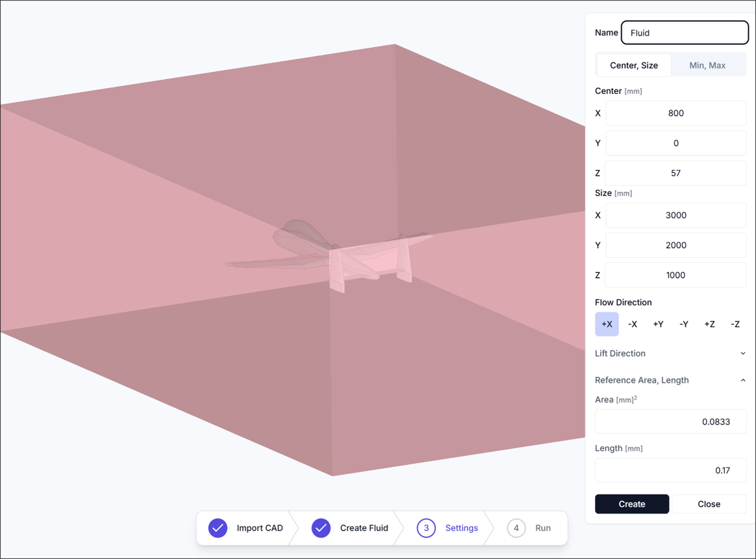This screenshot has width=756, height=559.
Task: Edit the Center X value field
Action: click(676, 113)
